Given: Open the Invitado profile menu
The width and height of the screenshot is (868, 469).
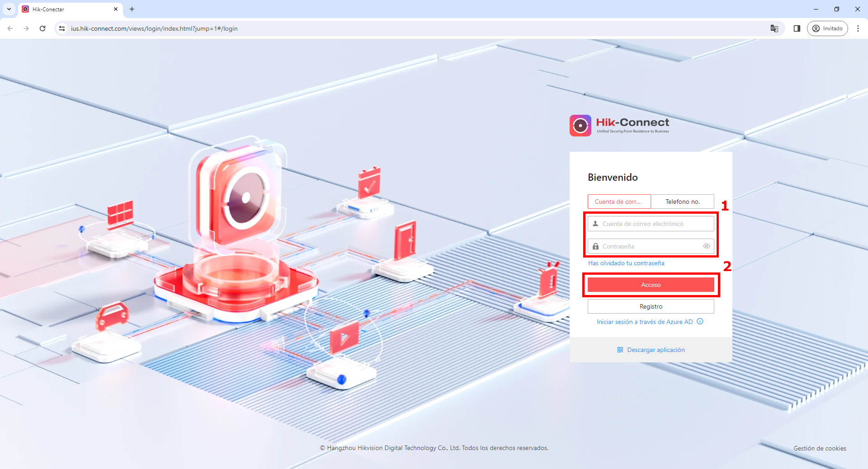Looking at the screenshot, I should [x=827, y=28].
